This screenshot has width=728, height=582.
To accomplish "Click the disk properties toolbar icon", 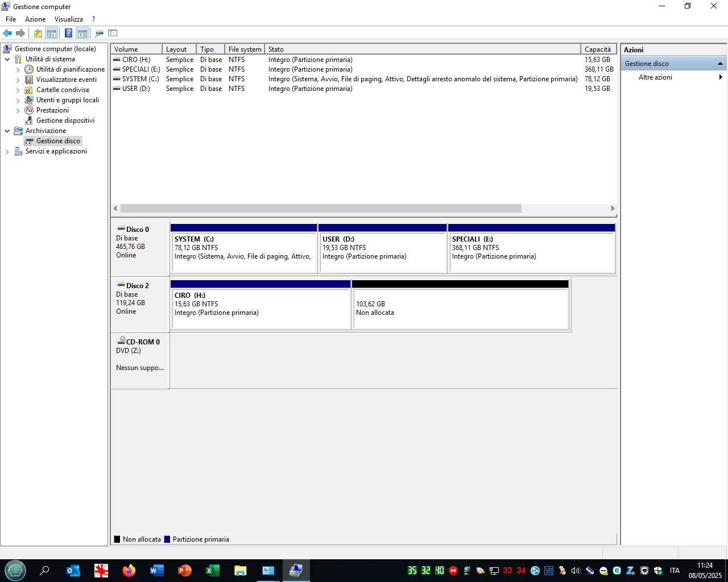I will [x=100, y=33].
